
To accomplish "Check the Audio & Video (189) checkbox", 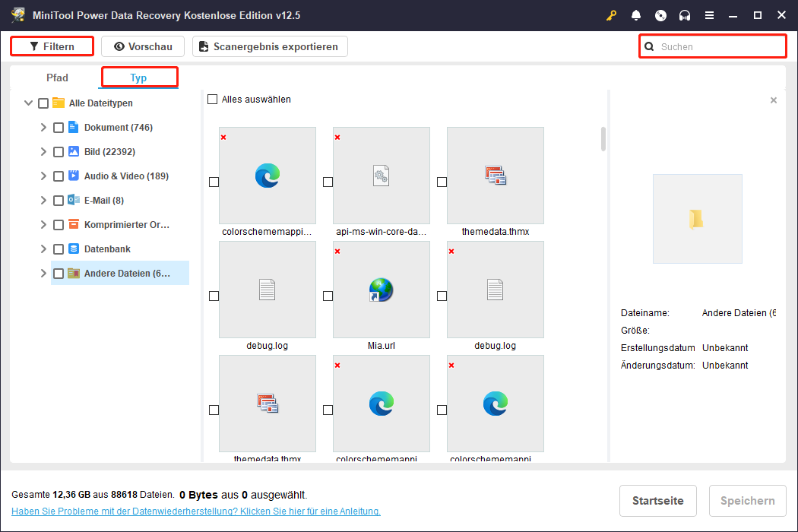I will coord(59,176).
